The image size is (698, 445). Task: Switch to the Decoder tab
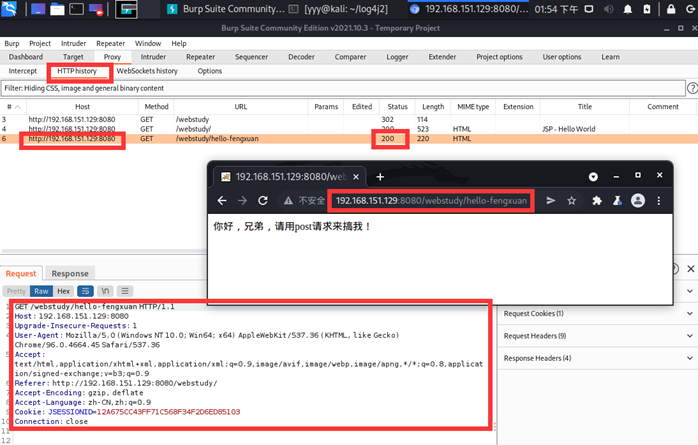click(301, 57)
